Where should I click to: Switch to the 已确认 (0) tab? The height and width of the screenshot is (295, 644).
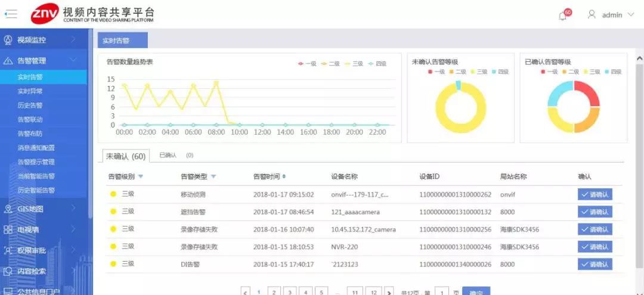pyautogui.click(x=176, y=156)
